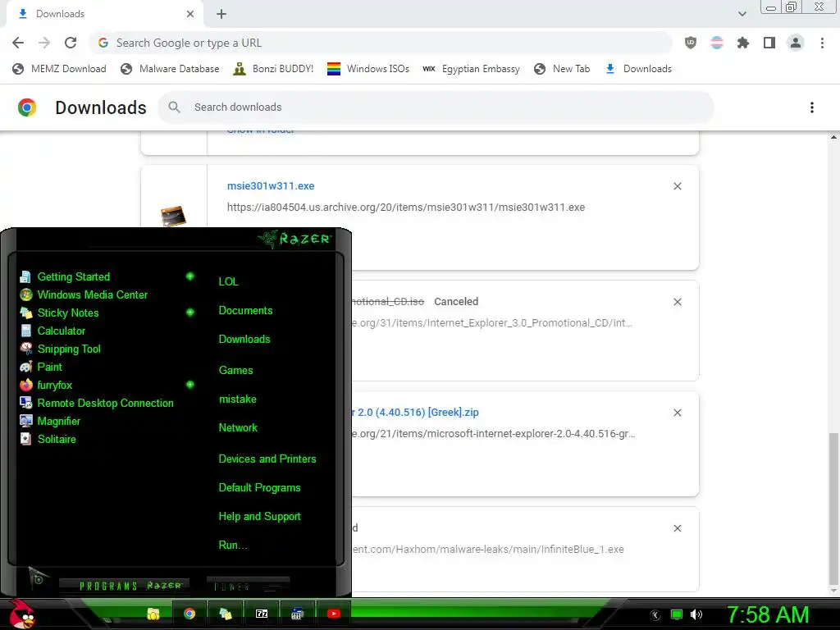The height and width of the screenshot is (630, 840).
Task: Open Chrome three-dot main menu
Action: point(822,43)
